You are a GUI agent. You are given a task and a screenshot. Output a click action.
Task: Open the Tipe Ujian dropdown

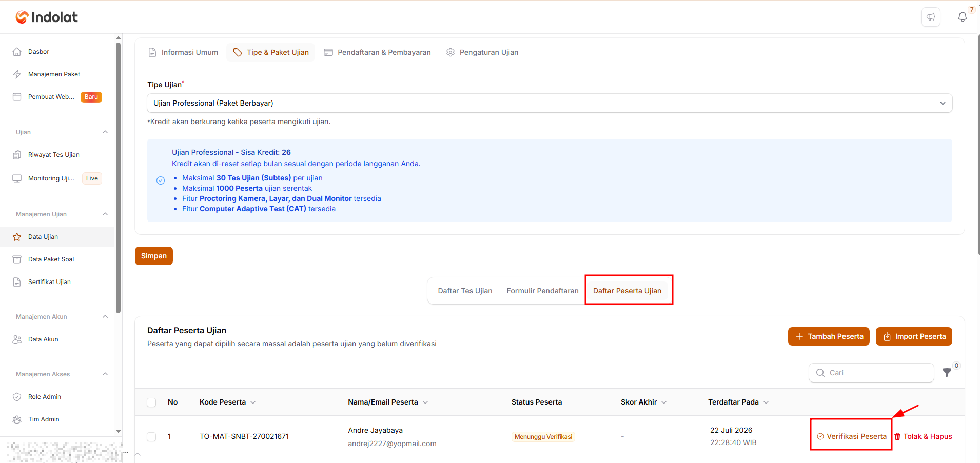pos(550,103)
